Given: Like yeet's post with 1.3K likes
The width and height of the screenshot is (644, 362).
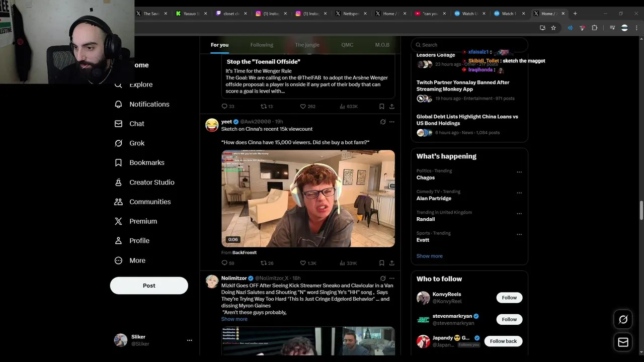Looking at the screenshot, I should 308,263.
